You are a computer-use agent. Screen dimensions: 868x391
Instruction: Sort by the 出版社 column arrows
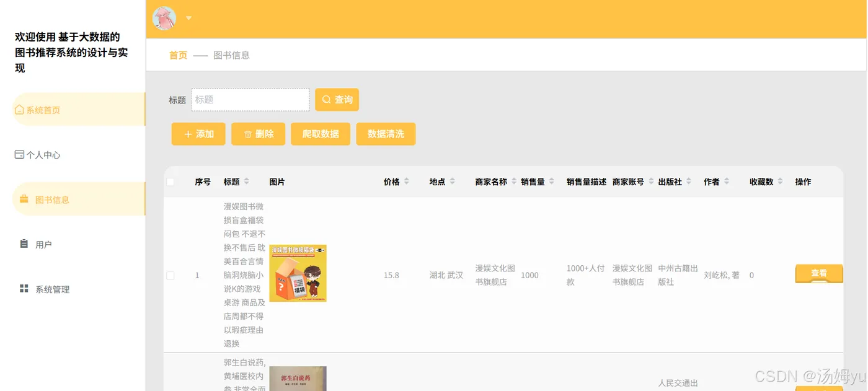(688, 182)
